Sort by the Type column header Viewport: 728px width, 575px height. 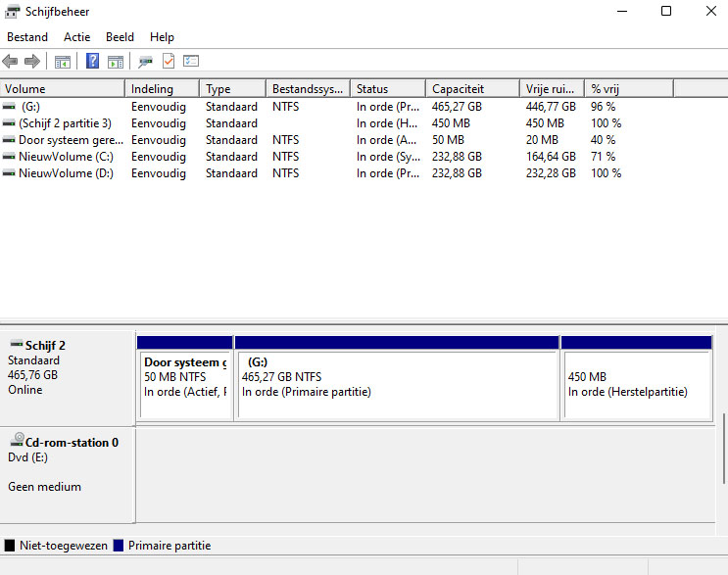click(x=233, y=88)
